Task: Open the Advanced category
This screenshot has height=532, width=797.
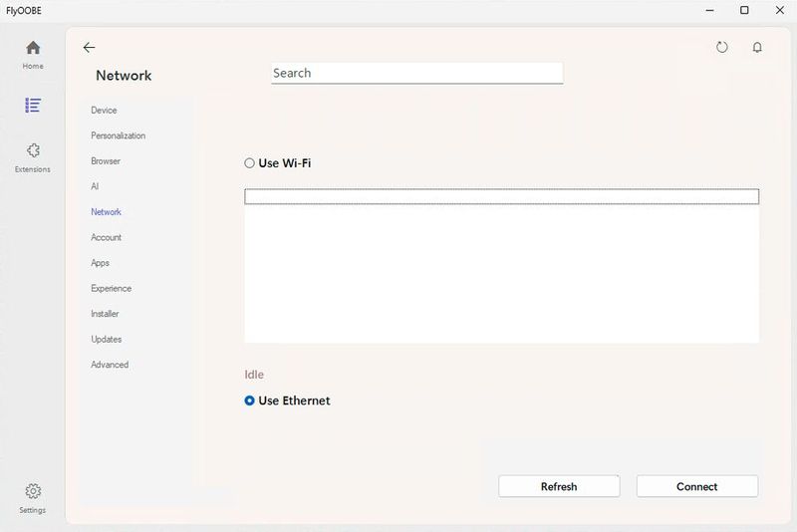Action: [x=110, y=365]
